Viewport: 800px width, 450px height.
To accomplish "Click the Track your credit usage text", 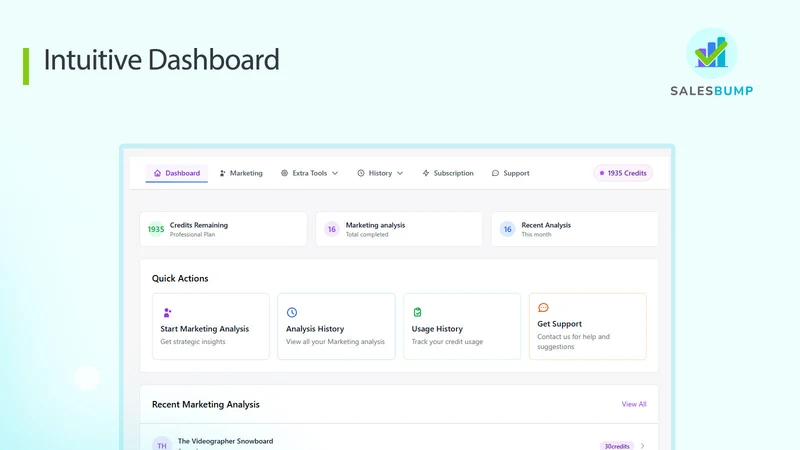I will click(447, 342).
